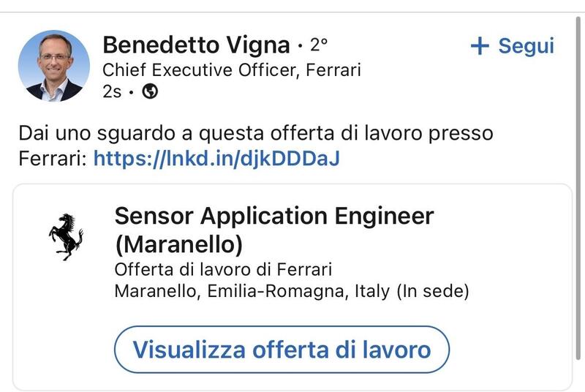
Task: Click Visualizza offerta di lavoro button
Action: tap(282, 349)
